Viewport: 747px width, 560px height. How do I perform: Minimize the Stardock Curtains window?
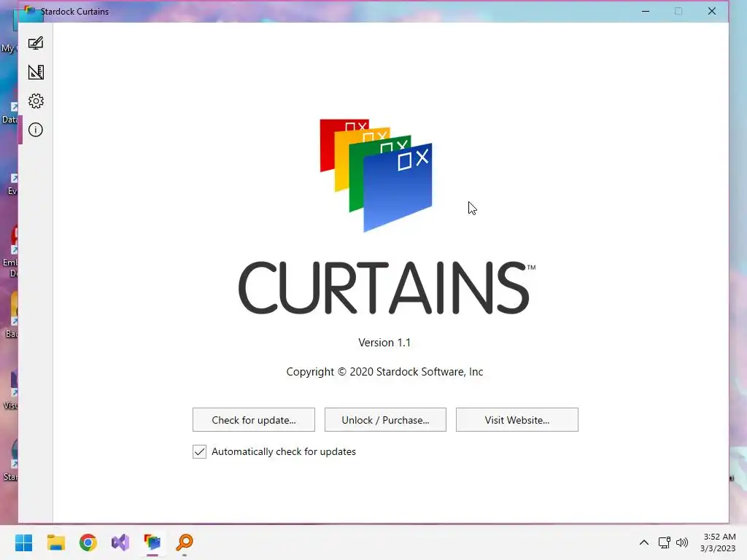pos(646,11)
